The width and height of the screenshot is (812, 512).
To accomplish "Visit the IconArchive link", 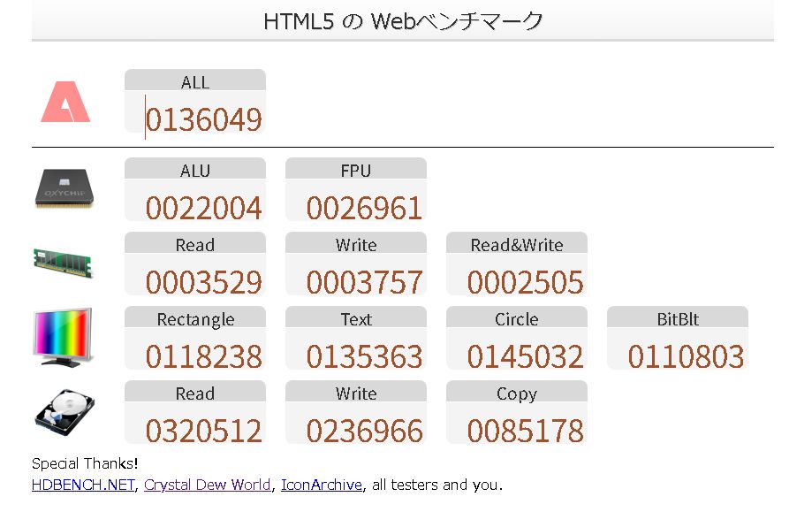I will pos(322,485).
